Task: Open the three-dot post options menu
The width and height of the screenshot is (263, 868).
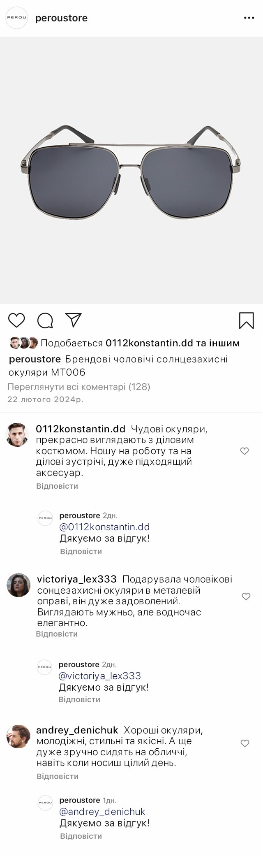Action: tap(249, 18)
